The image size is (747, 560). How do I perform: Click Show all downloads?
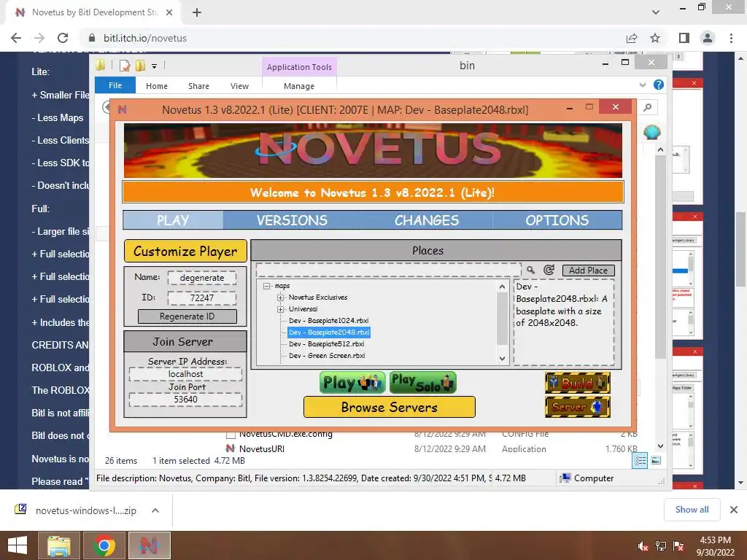click(x=692, y=510)
